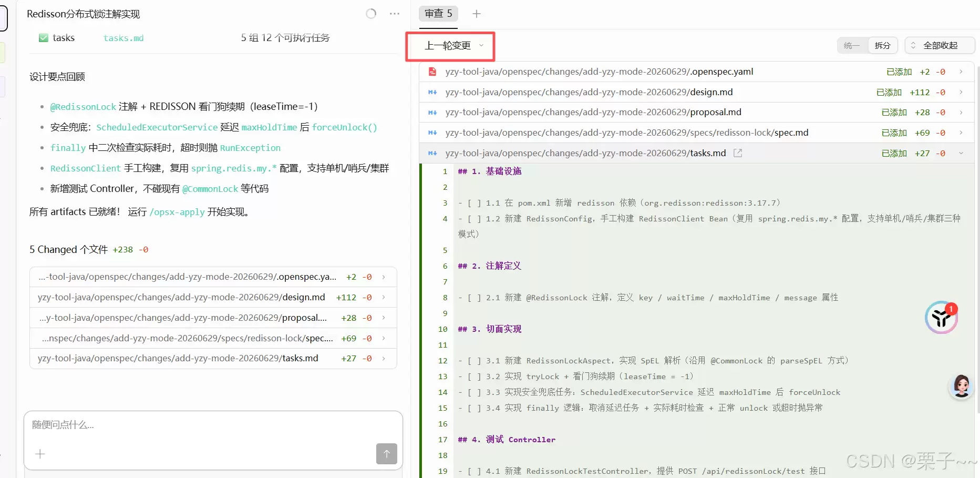This screenshot has width=980, height=478.
Task: Send message with up-arrow button
Action: 387,454
